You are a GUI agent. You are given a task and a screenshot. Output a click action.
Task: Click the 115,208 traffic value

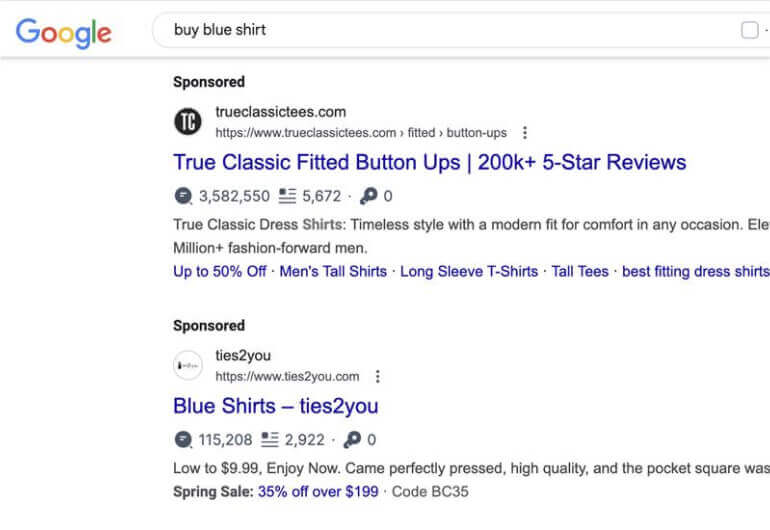click(x=225, y=440)
